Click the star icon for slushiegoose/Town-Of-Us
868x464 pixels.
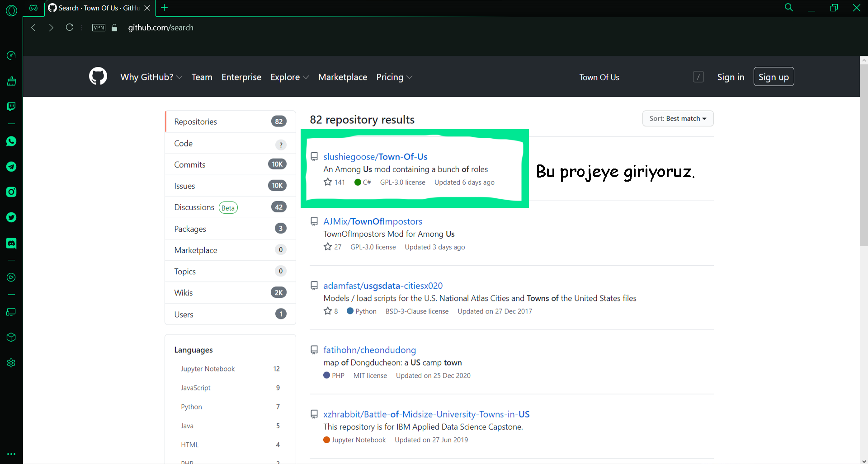(328, 182)
